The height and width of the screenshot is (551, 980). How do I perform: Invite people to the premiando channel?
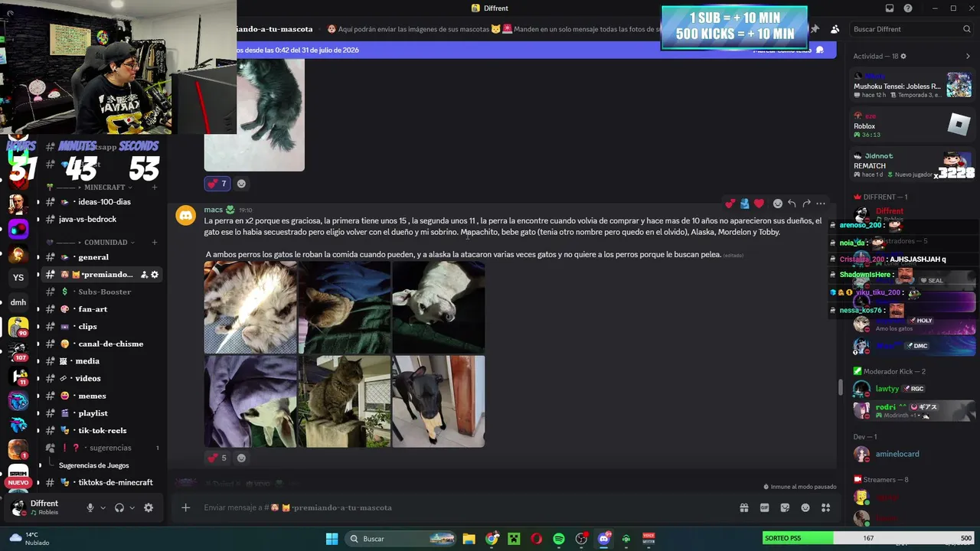144,275
